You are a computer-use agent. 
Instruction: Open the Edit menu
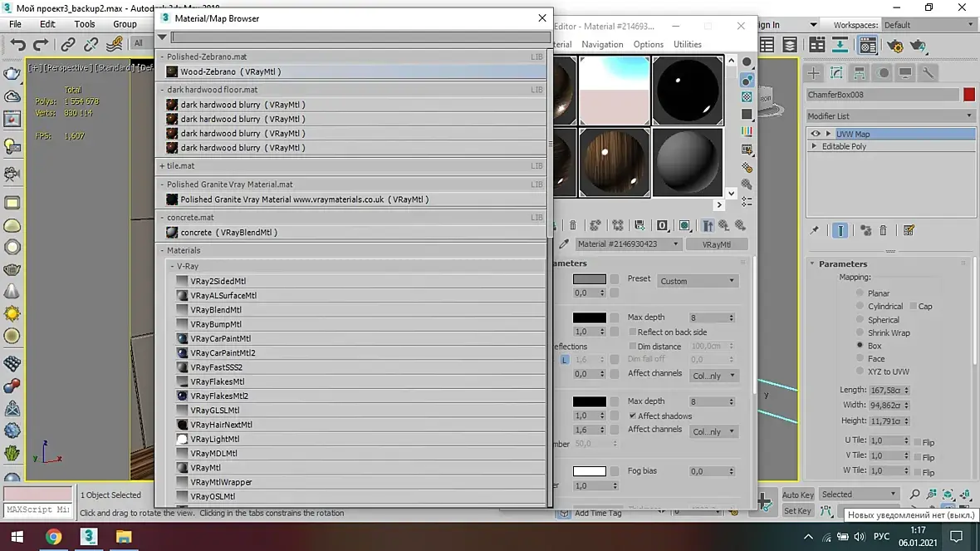click(x=47, y=24)
